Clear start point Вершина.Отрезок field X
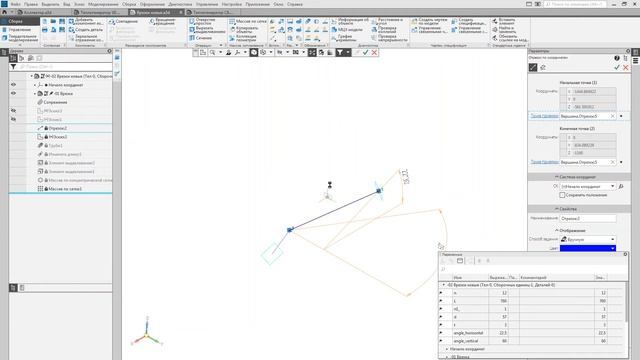The image size is (640, 360). (612, 116)
